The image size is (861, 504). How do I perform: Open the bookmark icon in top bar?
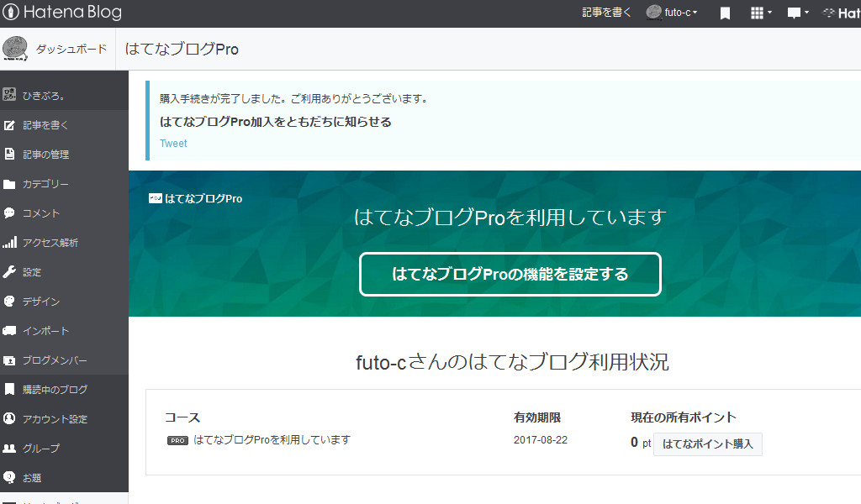(725, 13)
